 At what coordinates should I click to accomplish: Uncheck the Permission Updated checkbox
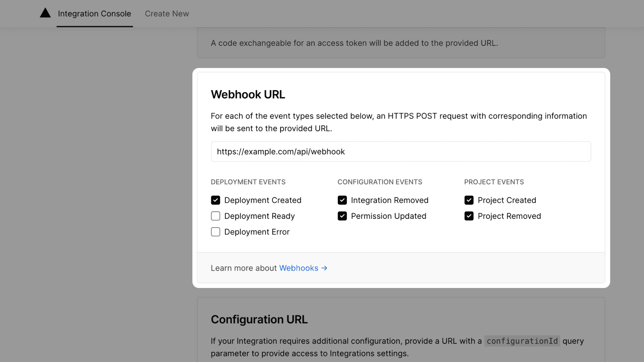[x=342, y=216]
